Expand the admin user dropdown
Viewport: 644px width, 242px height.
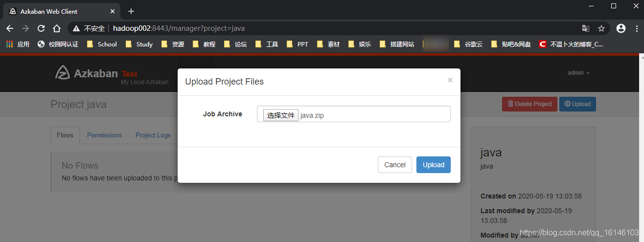(x=578, y=73)
